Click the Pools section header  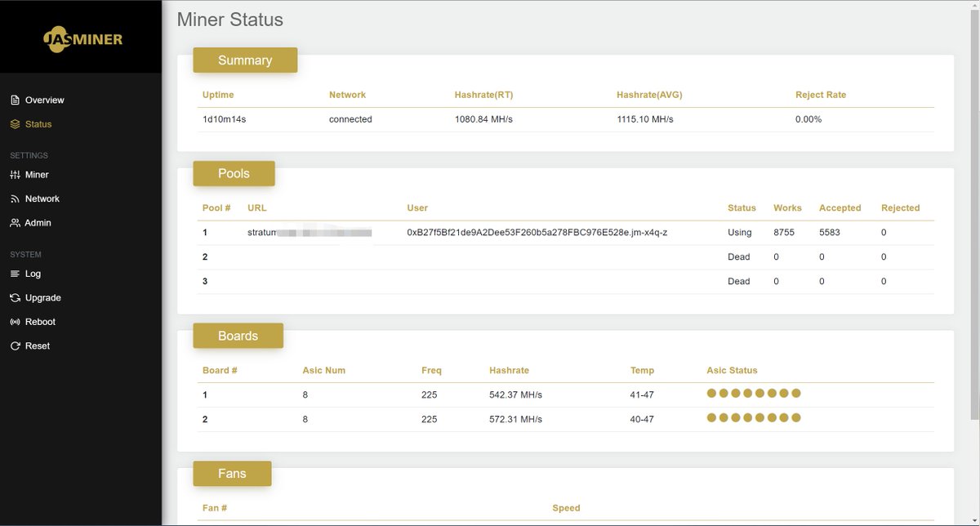point(234,173)
